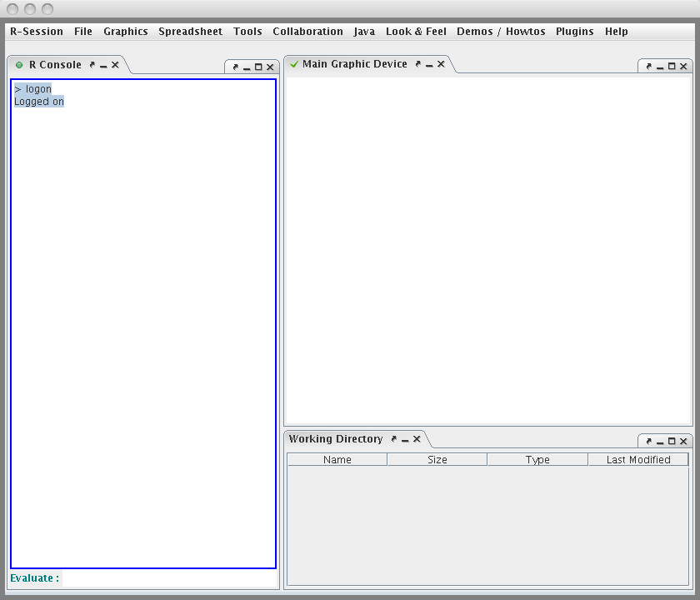
Task: Open the Graphics menu
Action: (126, 32)
